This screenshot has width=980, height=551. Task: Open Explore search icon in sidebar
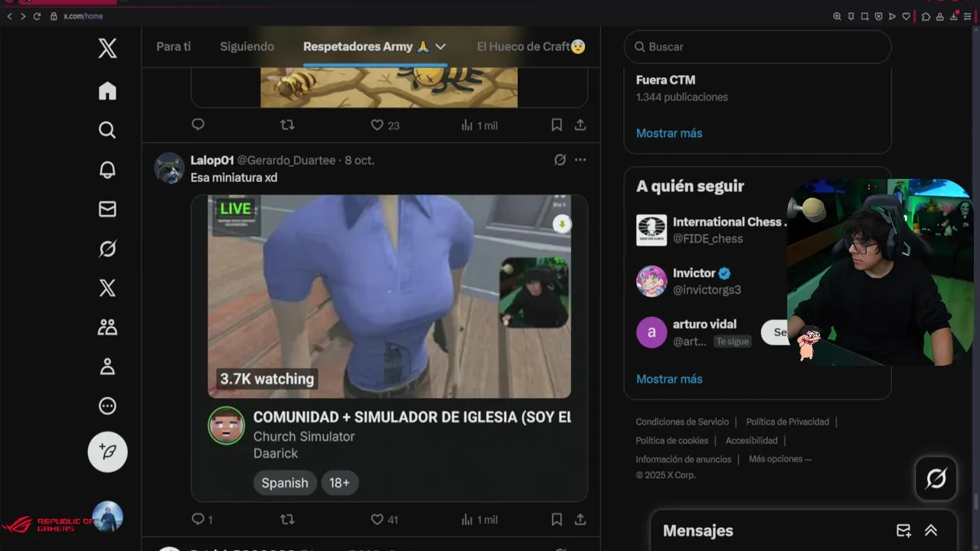107,130
